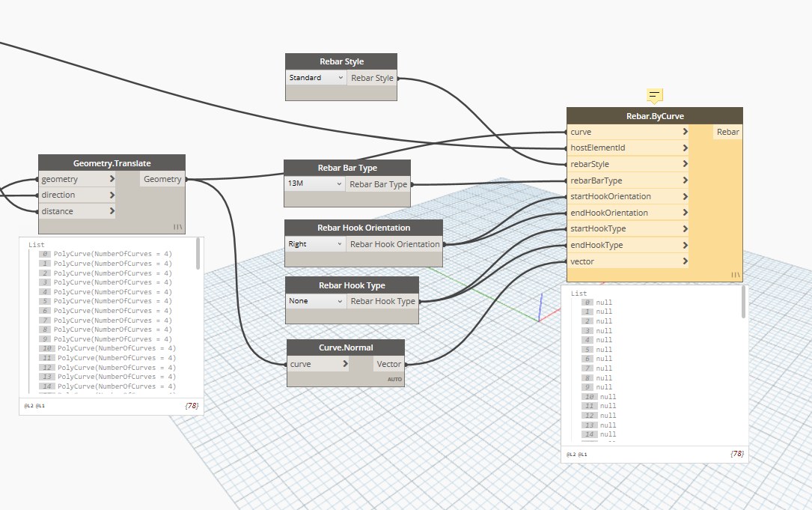Click the startHookType input chevron
Viewport: 812px width, 510px height.
pyautogui.click(x=685, y=228)
